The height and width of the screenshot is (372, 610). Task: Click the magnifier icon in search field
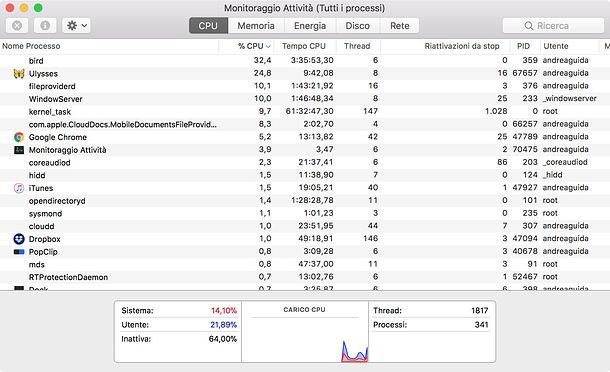click(529, 26)
